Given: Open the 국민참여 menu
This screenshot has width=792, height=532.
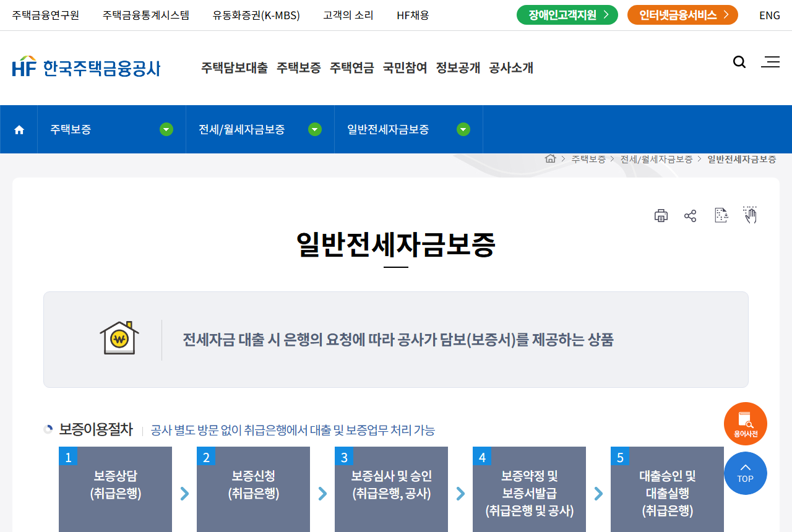Looking at the screenshot, I should tap(405, 67).
